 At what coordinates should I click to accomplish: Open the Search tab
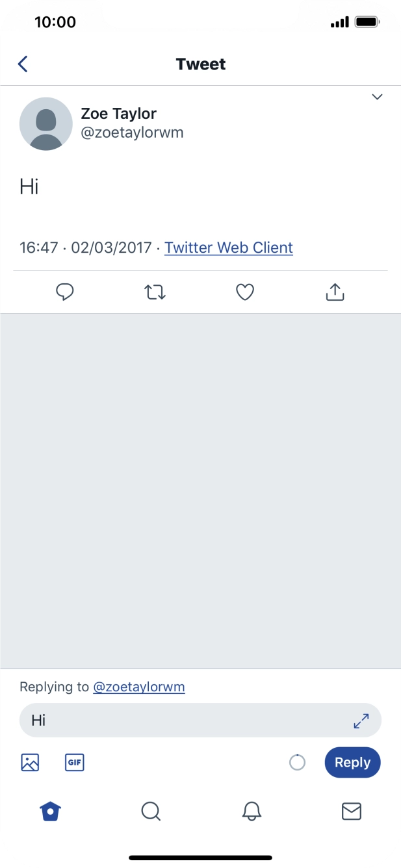pos(151,811)
